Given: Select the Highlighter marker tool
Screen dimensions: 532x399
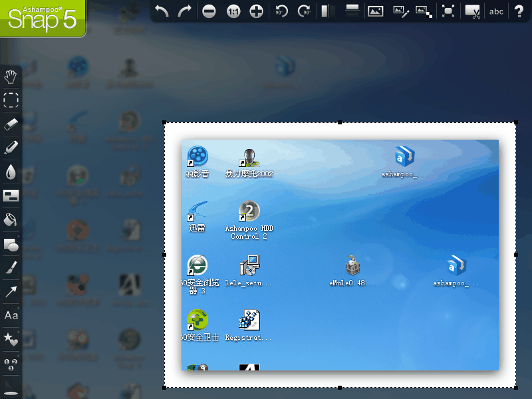Looking at the screenshot, I should tap(11, 148).
